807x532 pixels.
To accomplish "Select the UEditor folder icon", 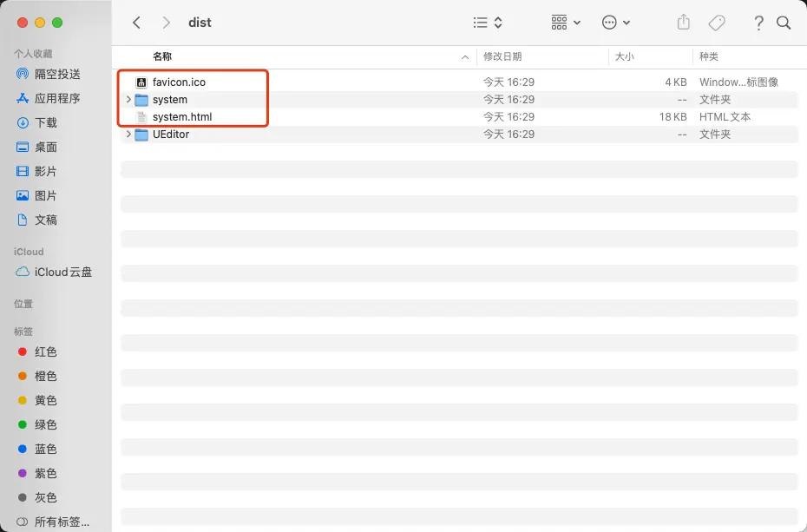I will coord(141,135).
